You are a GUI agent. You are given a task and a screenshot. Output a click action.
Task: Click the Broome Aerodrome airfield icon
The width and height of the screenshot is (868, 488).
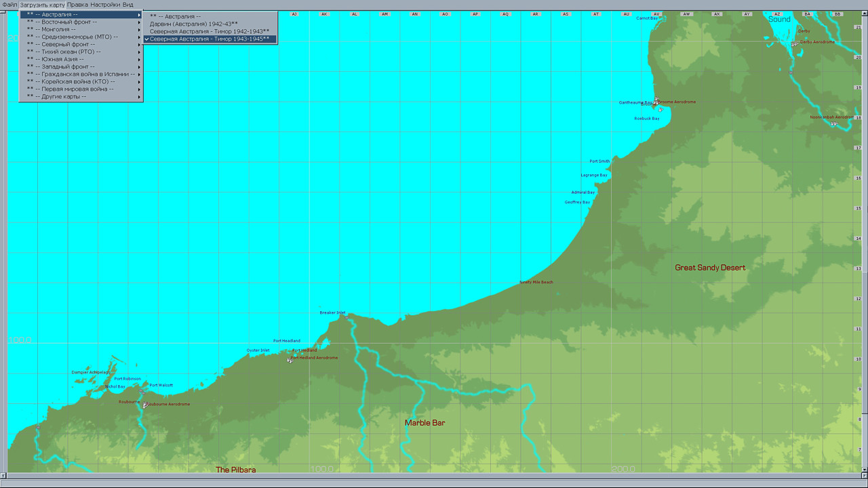tap(656, 102)
